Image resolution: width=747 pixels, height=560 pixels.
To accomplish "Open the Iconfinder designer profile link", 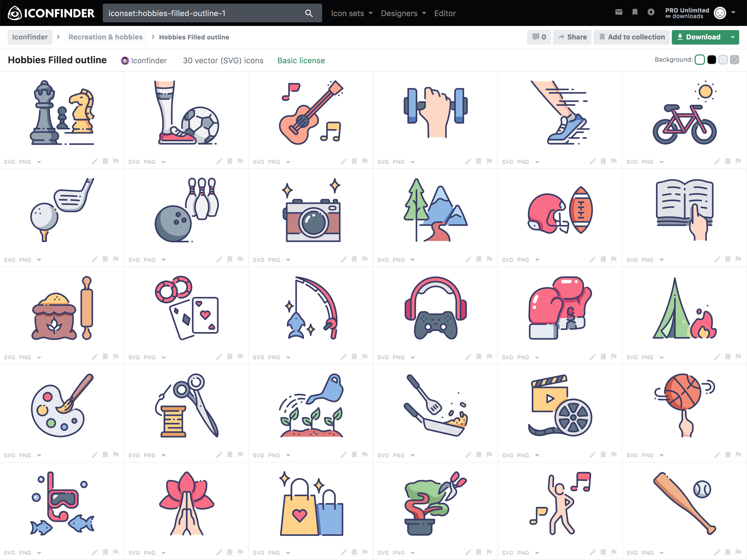I will (x=144, y=60).
